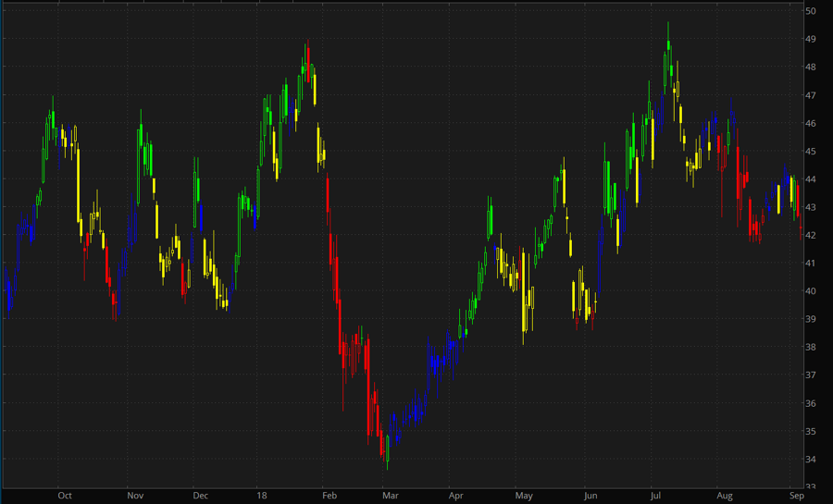Select the red candle at late-January peak
This screenshot has width=833, height=504.
(x=305, y=63)
